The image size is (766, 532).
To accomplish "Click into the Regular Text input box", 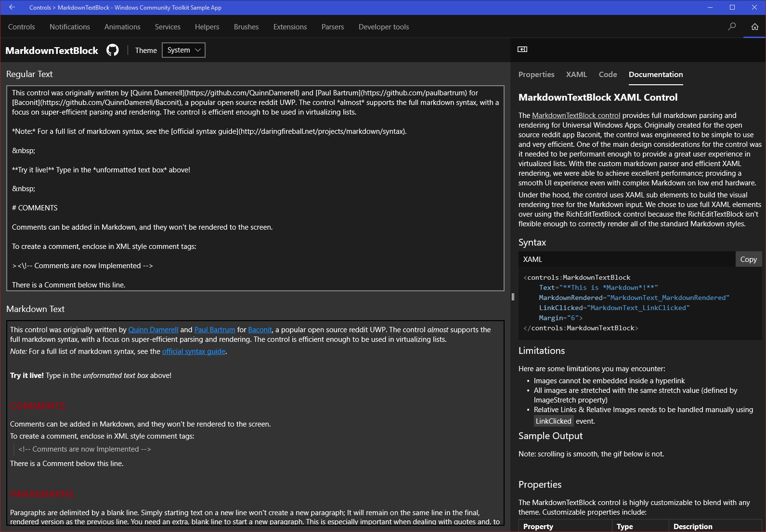I will (255, 188).
